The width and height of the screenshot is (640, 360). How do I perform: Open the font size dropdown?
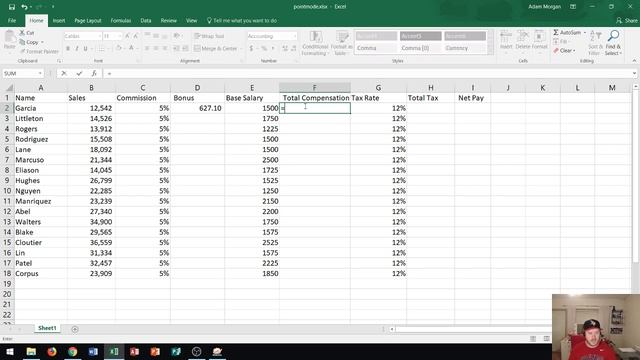click(x=120, y=36)
